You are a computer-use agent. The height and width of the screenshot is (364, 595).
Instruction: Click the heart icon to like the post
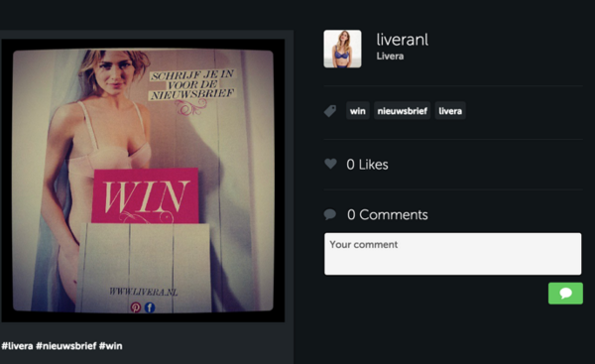(330, 164)
